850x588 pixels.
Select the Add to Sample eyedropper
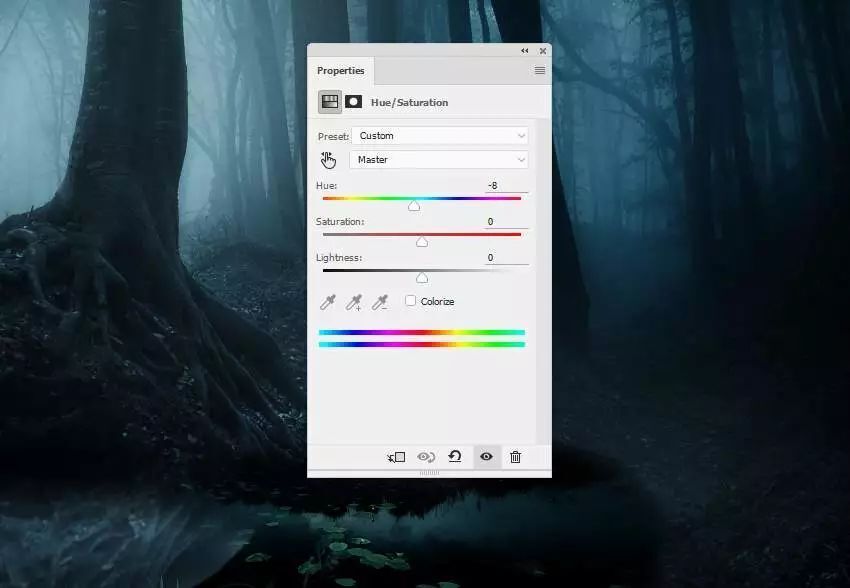(354, 302)
